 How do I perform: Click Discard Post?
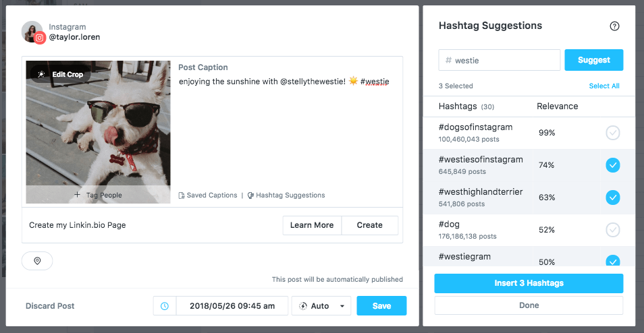(x=50, y=306)
